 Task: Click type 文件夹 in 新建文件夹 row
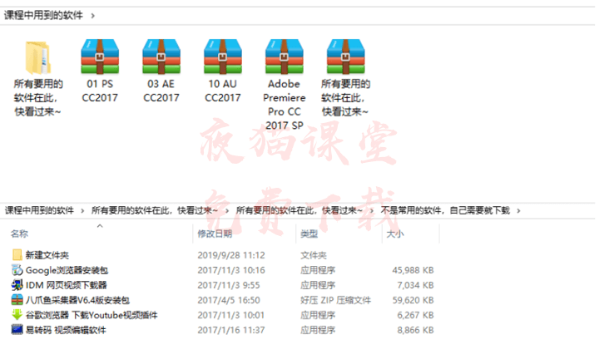click(314, 255)
